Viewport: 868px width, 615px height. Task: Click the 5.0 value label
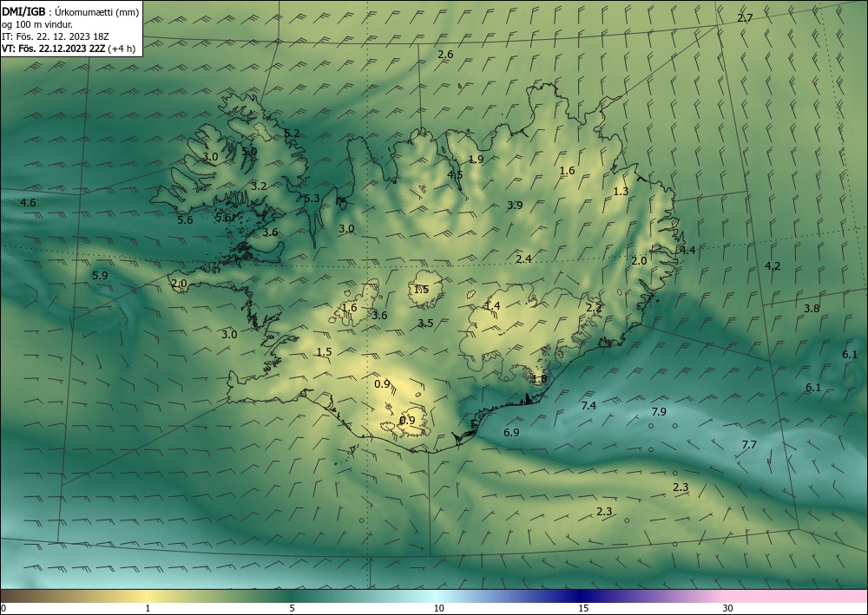[x=249, y=151]
